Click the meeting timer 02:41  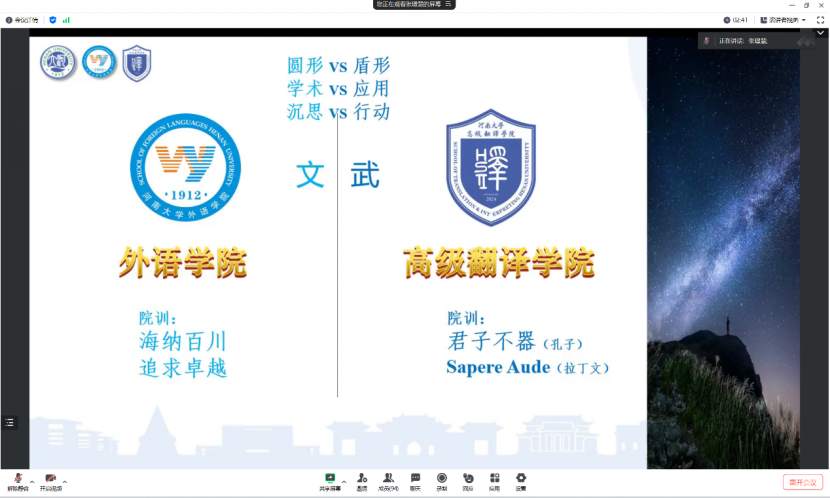[736, 20]
